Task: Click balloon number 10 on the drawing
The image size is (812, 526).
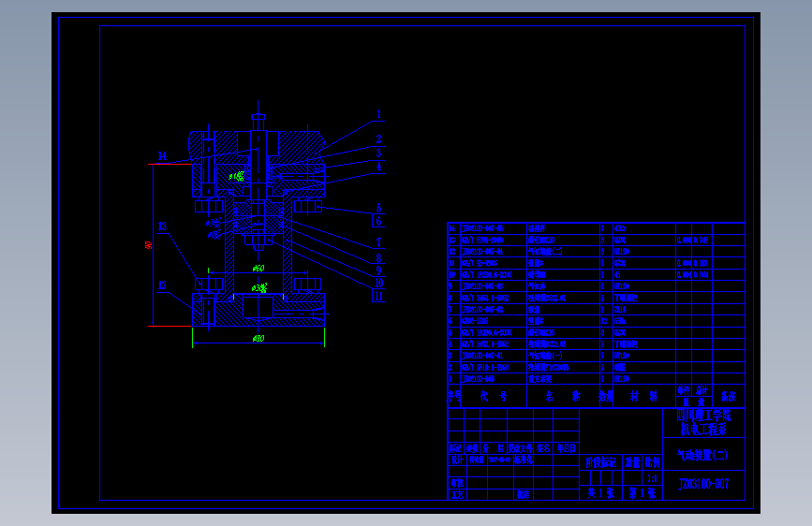Action: tap(378, 284)
